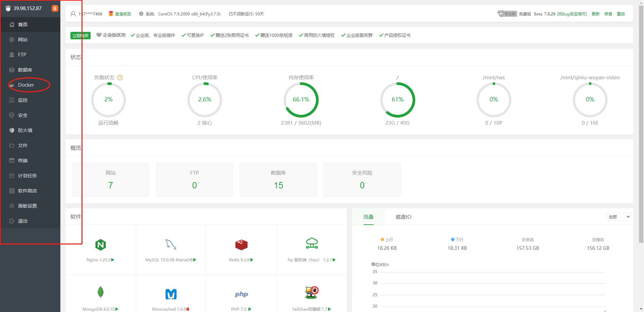
Task: Open FTP management in sidebar
Action: [30, 55]
